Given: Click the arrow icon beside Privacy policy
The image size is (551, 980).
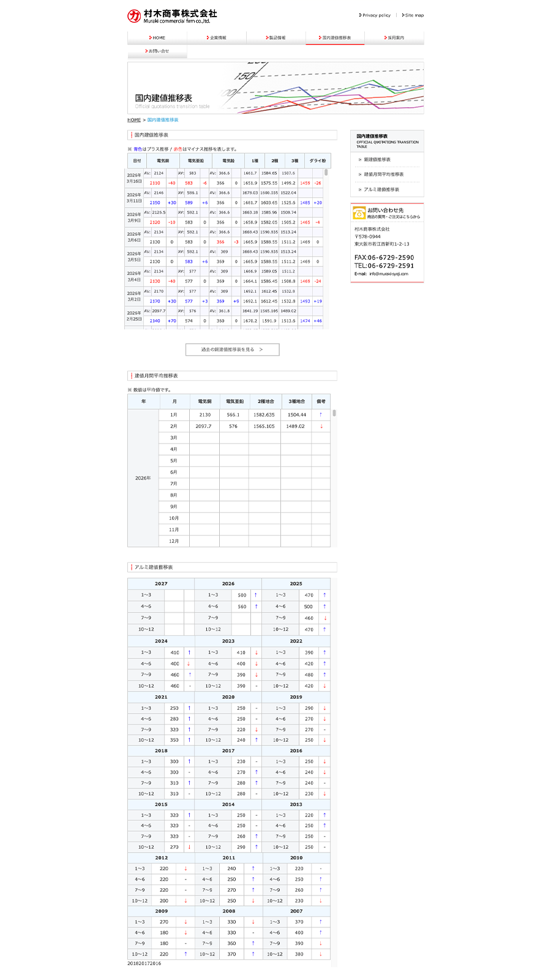Looking at the screenshot, I should coord(360,15).
